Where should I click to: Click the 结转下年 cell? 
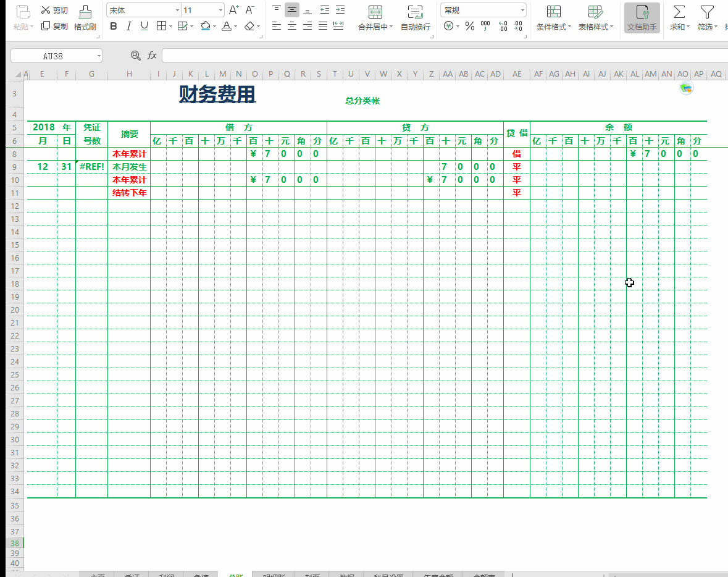click(x=129, y=193)
